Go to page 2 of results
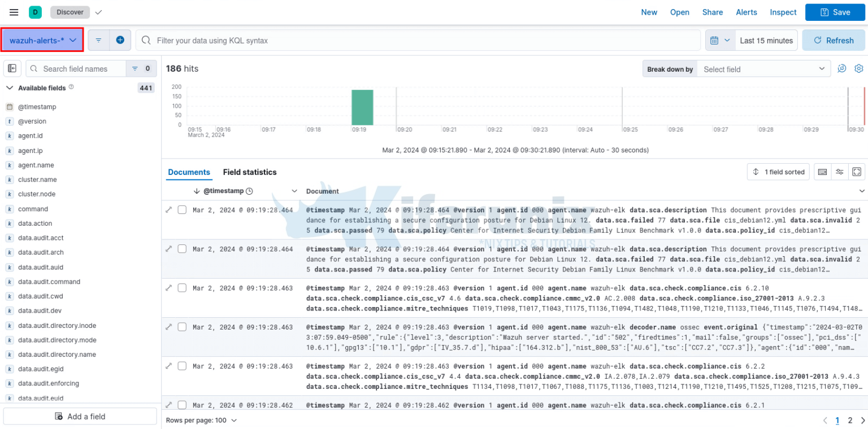 [850, 421]
